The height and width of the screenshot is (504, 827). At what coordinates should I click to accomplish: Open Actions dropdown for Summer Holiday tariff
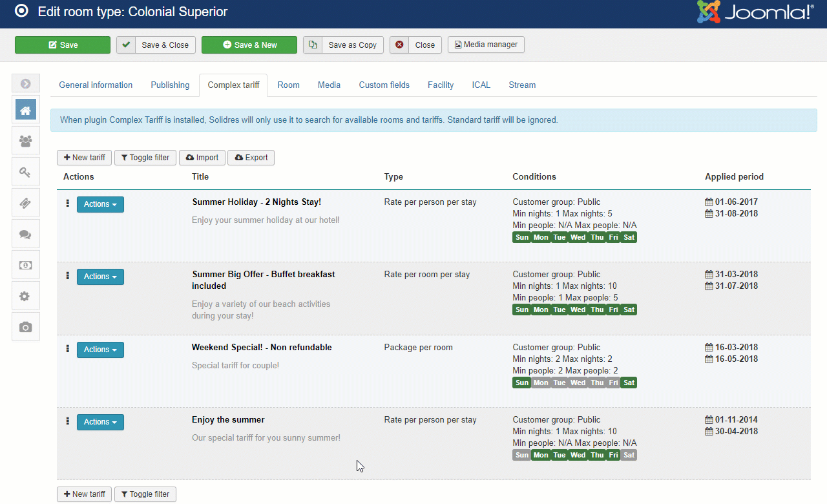[100, 204]
